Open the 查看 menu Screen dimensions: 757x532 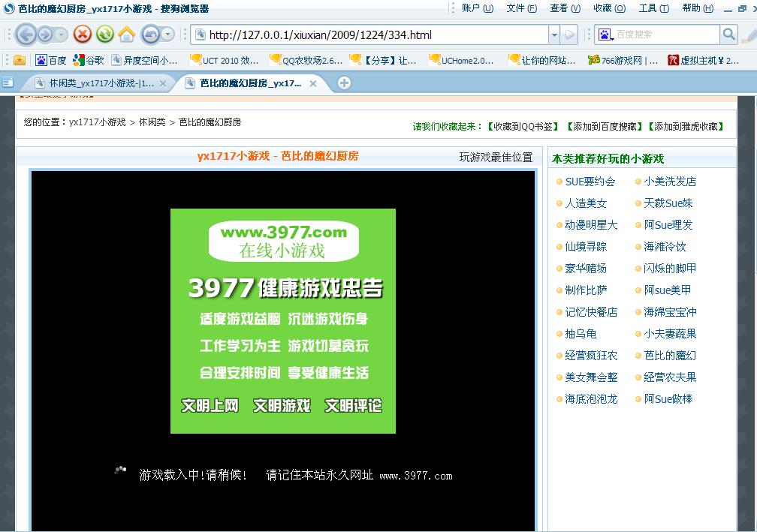(565, 8)
